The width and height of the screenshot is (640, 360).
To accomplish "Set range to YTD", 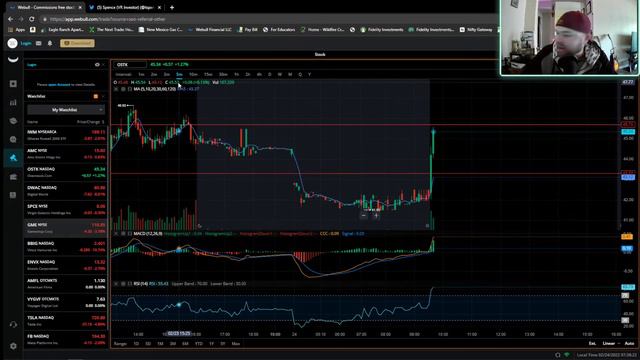I will (x=199, y=344).
